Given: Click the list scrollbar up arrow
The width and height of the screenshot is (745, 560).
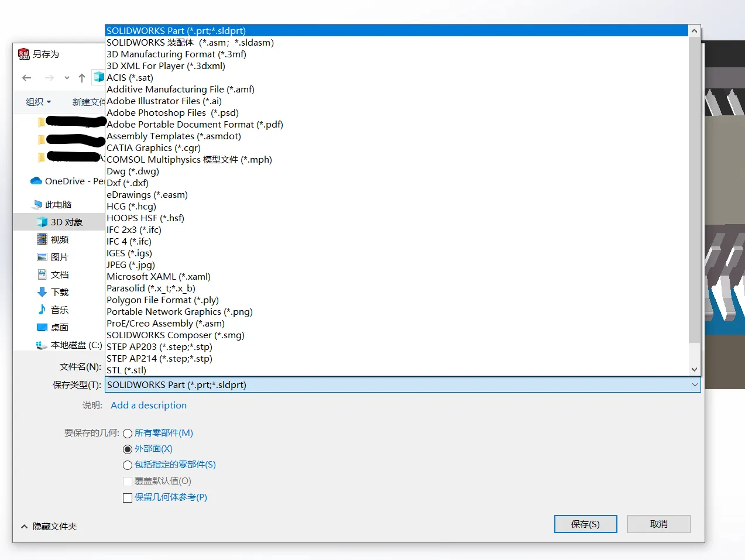Looking at the screenshot, I should pos(694,30).
